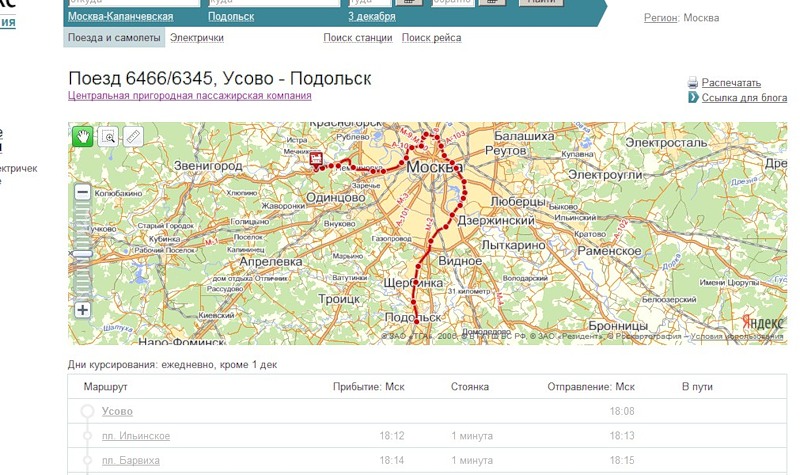Choose the 3 декабря date suggestion
Screen dimensions: 800x475
click(x=372, y=16)
